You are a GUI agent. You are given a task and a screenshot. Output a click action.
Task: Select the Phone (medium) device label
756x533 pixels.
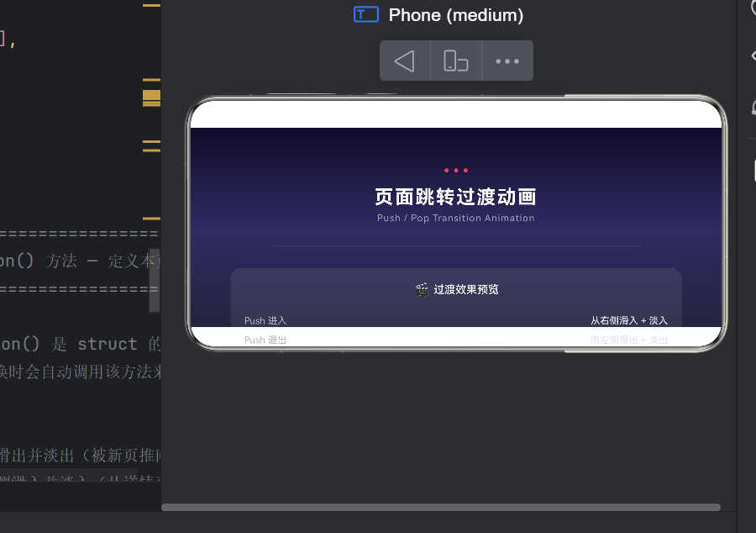tap(456, 15)
